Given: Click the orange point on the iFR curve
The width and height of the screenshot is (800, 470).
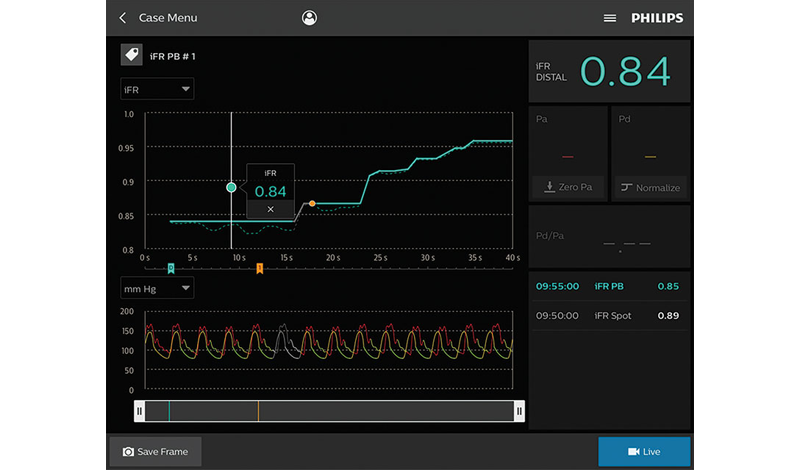Looking at the screenshot, I should 312,203.
